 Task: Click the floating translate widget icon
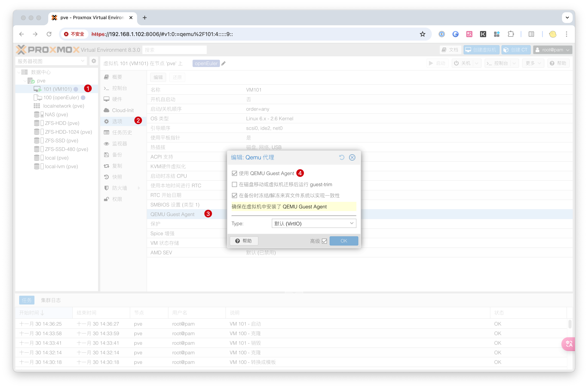(x=569, y=344)
